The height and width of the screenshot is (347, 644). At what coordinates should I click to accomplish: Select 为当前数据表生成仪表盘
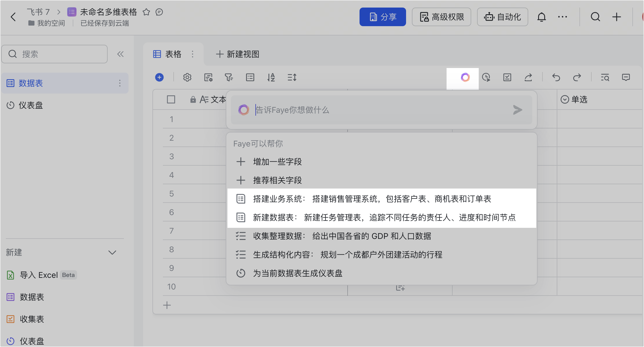(x=382, y=273)
